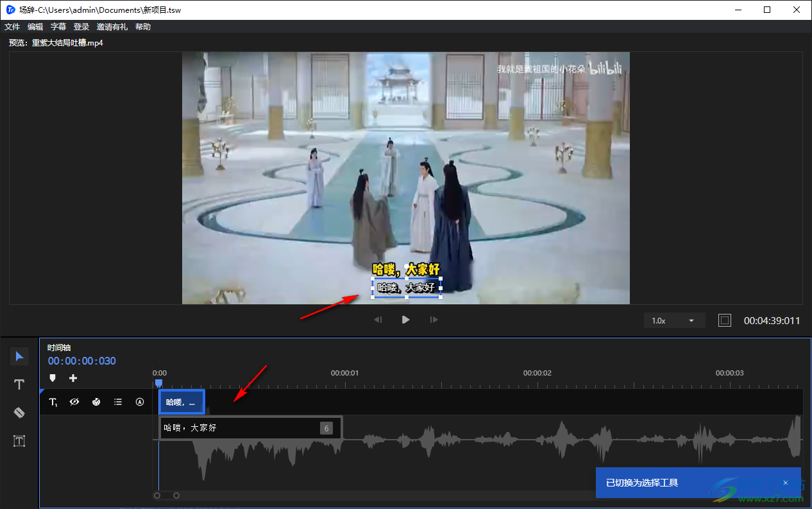Activate the selection arrow tool
Screen dimensions: 812x509
tap(19, 356)
